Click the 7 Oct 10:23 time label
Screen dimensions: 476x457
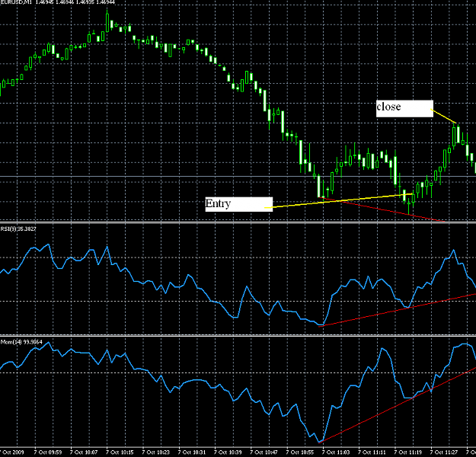[x=155, y=452]
